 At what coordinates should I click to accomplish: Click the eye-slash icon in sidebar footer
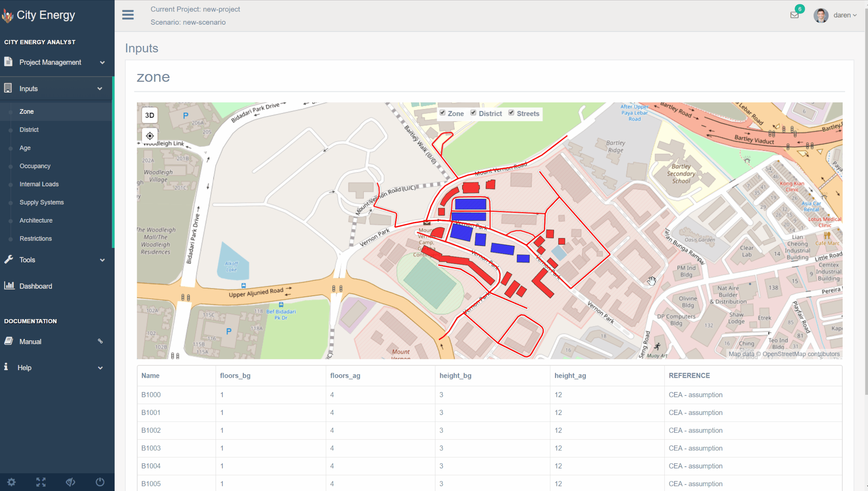[70, 482]
